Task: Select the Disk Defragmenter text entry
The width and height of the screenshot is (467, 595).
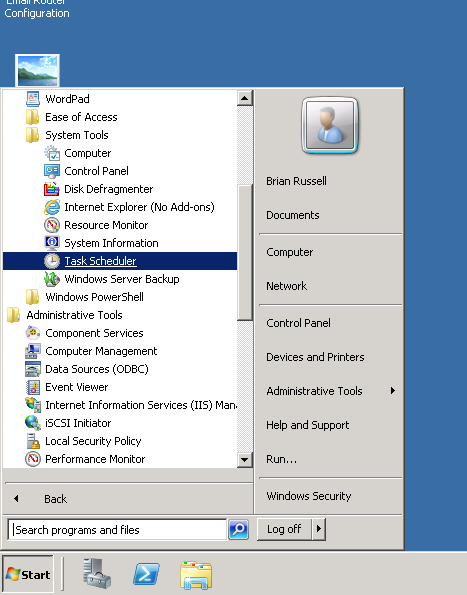Action: click(108, 189)
